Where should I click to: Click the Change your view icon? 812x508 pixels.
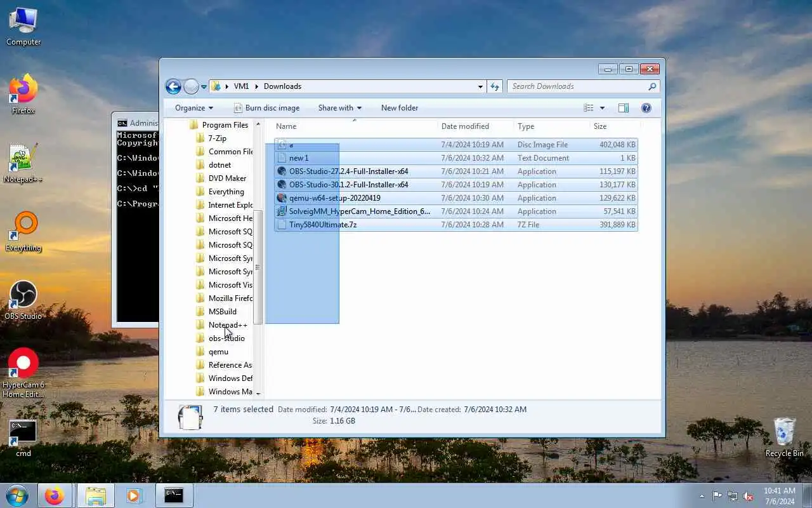click(x=589, y=108)
